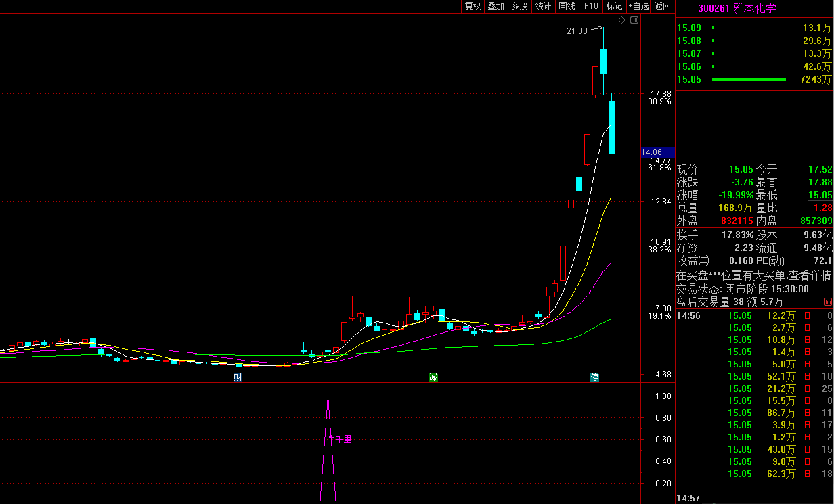
Task: Click the large buy order notice link
Action: 754,275
